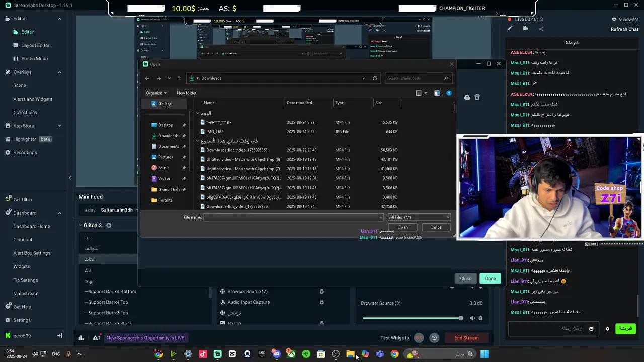Open Alerts and Widgets menu item
Screen dimensions: 644x362
pyautogui.click(x=33, y=99)
